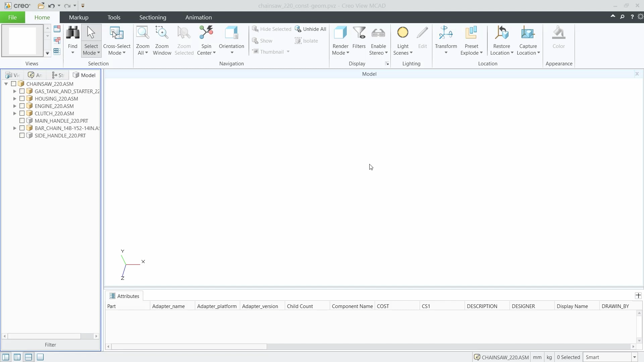Select the fourth single-pane layout icon

[x=40, y=357]
